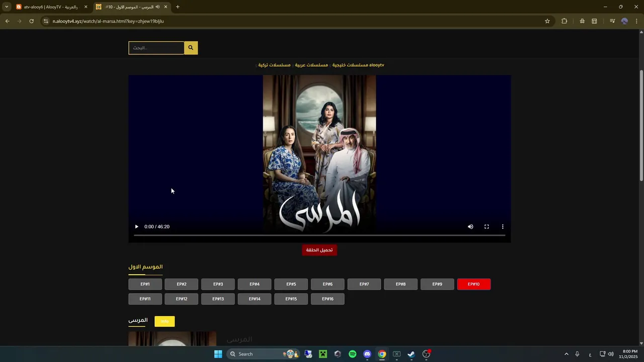The width and height of the screenshot is (644, 362).
Task: Open the Chrome extensions puzzle icon
Action: tap(564, 21)
